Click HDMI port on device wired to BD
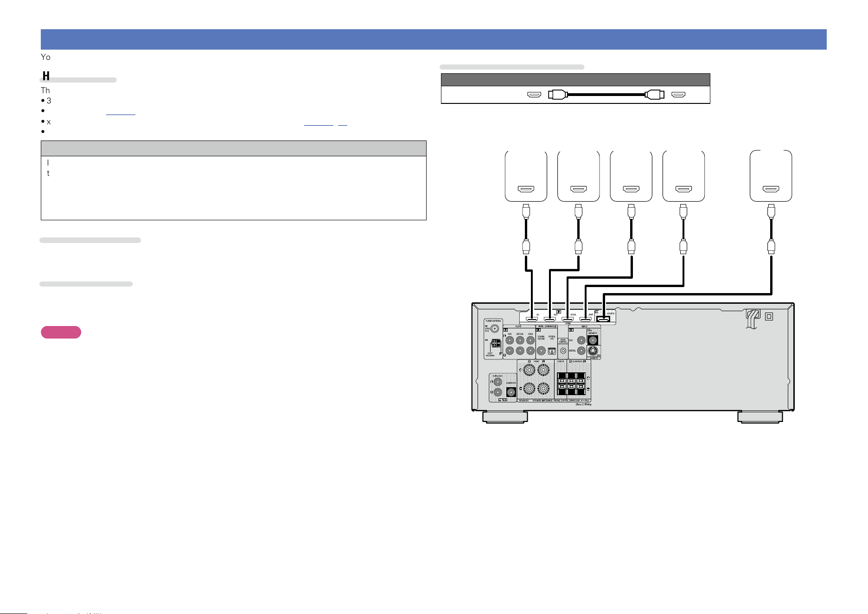 [x=526, y=189]
